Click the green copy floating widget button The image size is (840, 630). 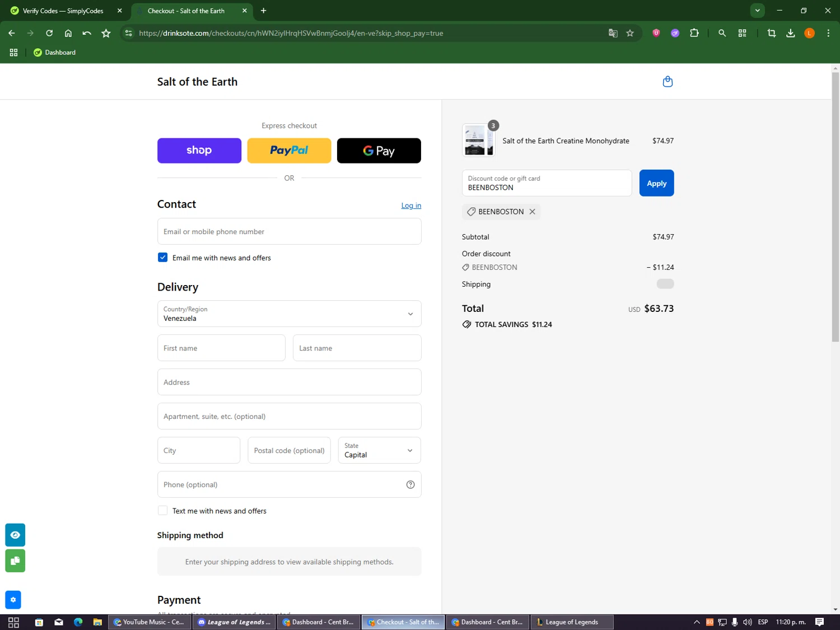tap(15, 561)
